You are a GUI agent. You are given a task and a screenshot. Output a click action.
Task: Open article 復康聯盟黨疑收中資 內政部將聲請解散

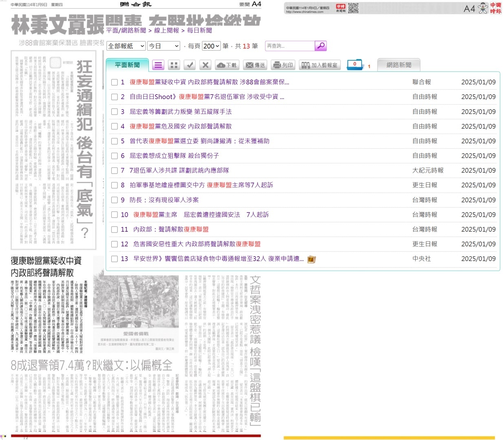(209, 82)
